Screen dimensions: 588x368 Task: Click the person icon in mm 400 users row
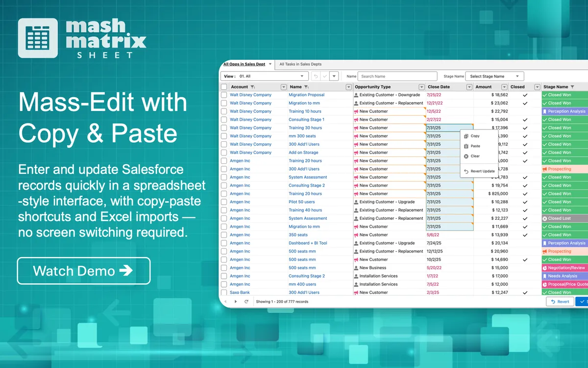(356, 284)
